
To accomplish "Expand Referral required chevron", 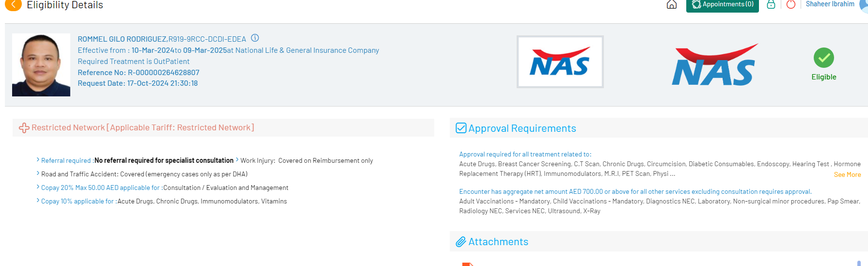I will click(x=38, y=159).
